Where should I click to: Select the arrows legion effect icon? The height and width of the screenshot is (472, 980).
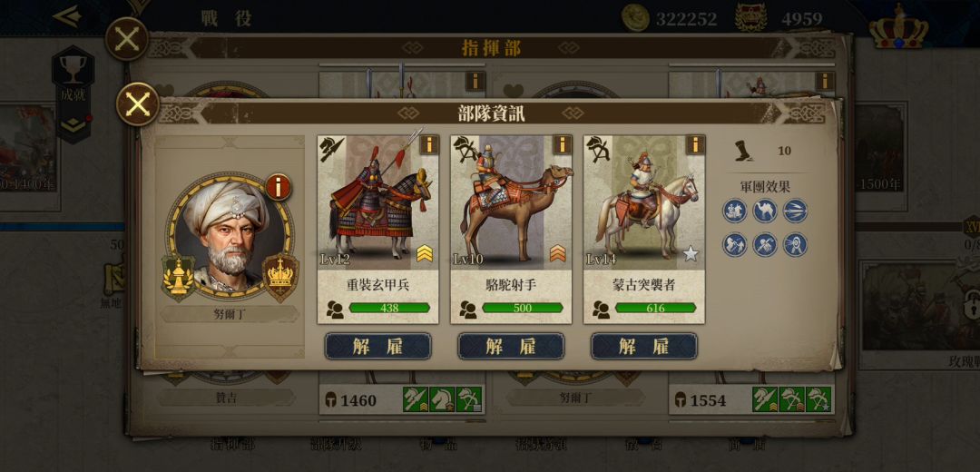coord(795,211)
